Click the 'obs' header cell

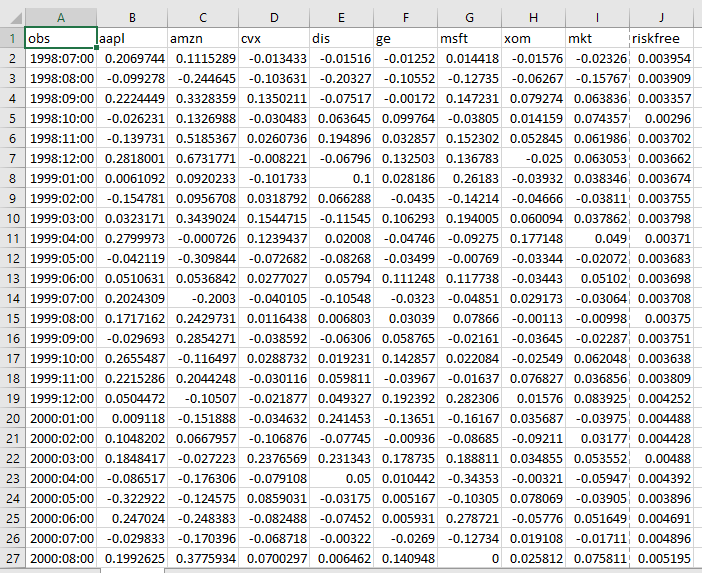click(x=61, y=38)
